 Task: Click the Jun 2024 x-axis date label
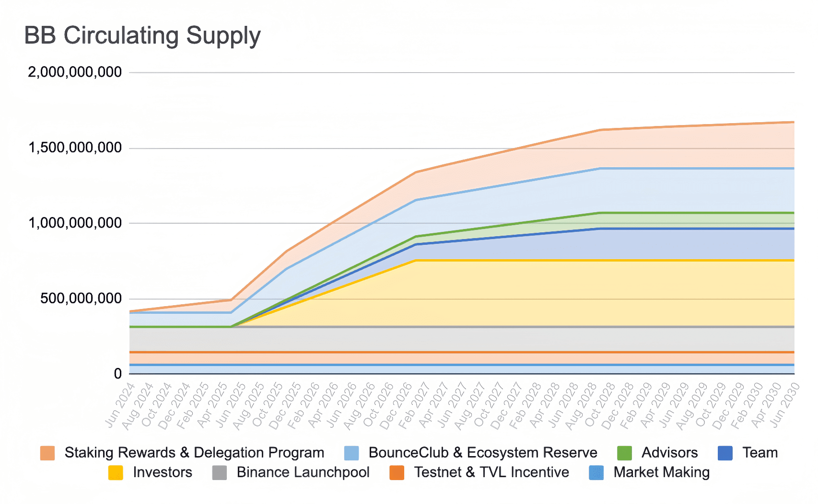[120, 405]
